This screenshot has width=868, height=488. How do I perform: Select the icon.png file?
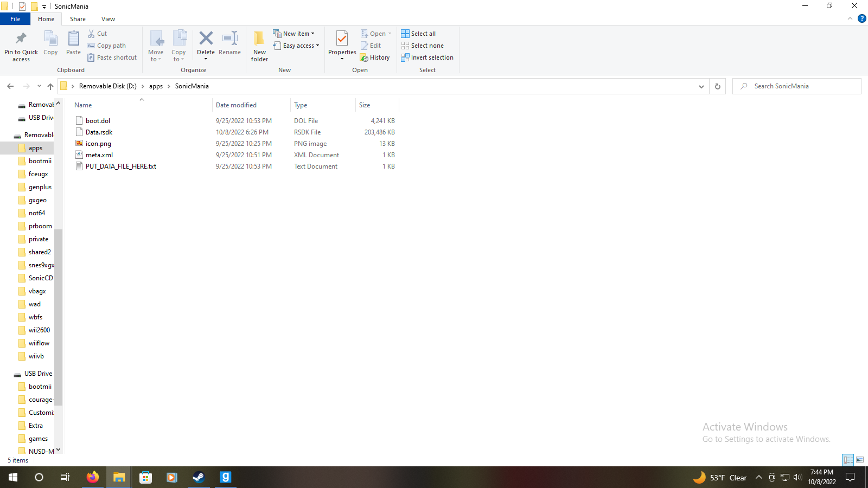coord(98,144)
